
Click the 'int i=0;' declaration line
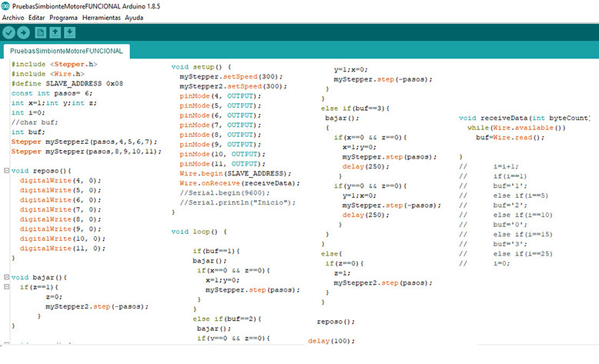coord(28,112)
